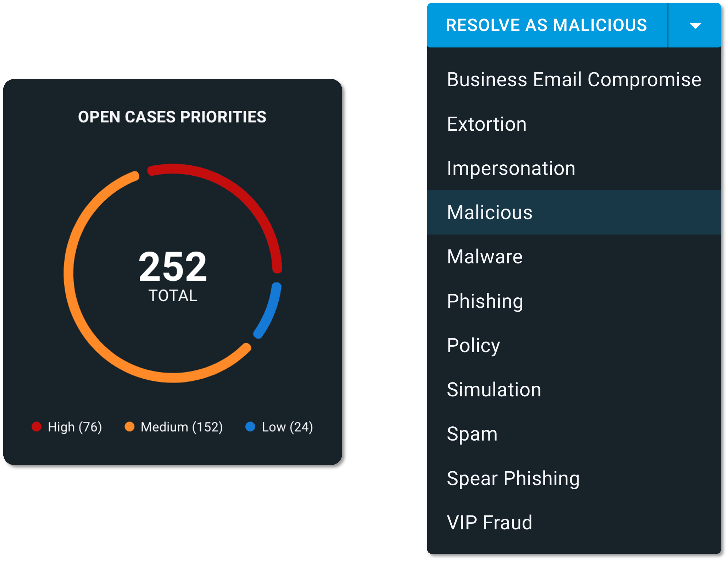Select Business Email Compromise from the list
This screenshot has height=561, width=728.
click(x=574, y=80)
